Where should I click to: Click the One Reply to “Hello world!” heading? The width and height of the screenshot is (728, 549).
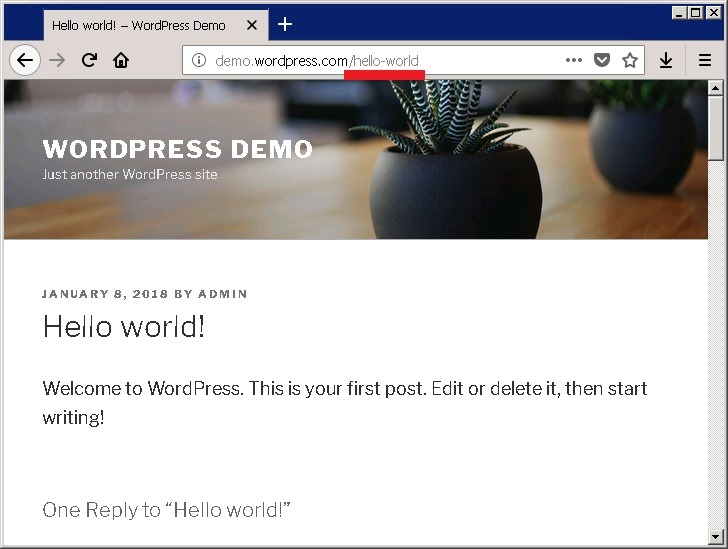click(166, 510)
